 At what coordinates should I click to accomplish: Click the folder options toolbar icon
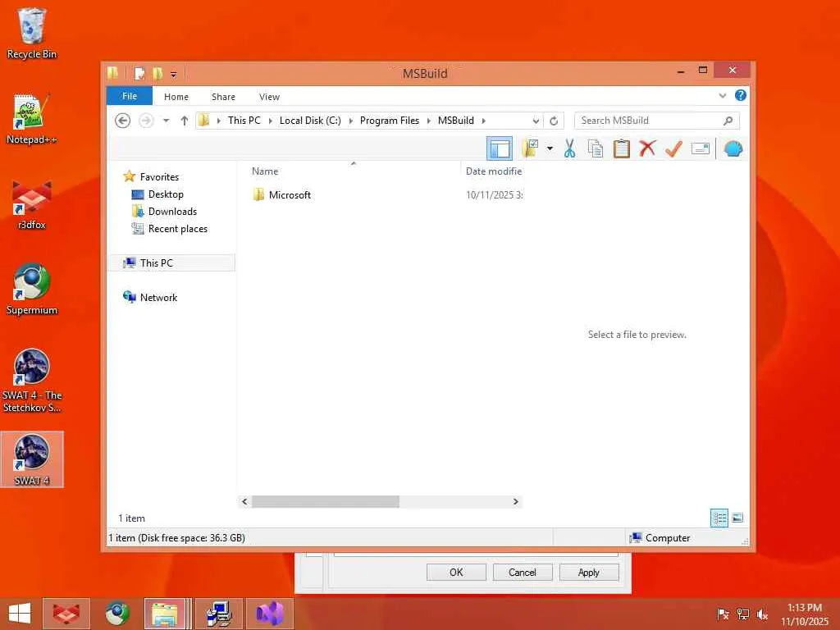coord(530,148)
